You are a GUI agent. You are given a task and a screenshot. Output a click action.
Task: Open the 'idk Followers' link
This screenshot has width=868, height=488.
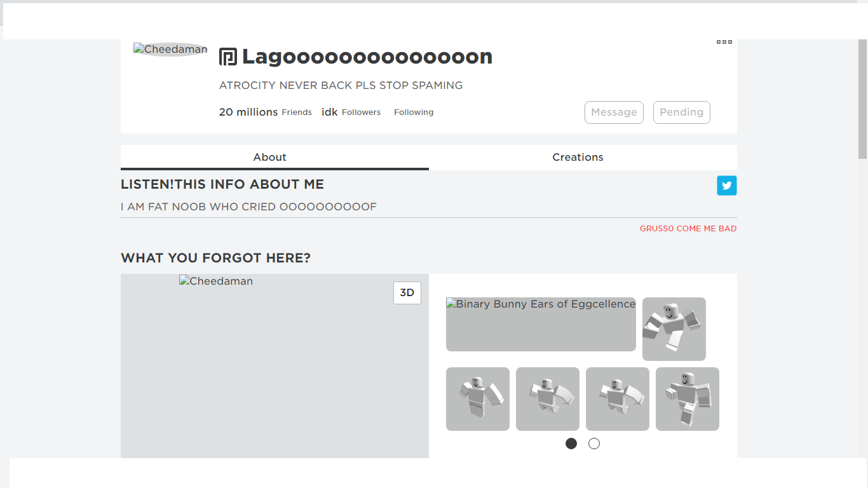click(x=351, y=112)
